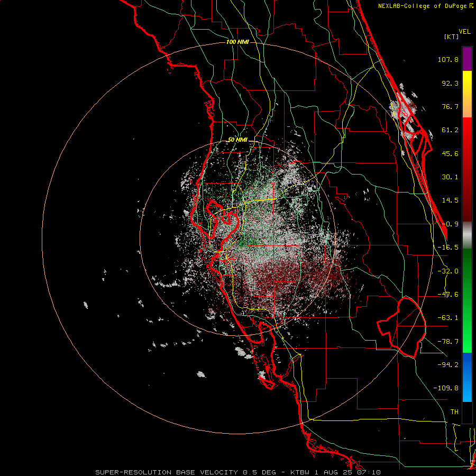
Task: Click the purple segment of the color bar
Action: [x=467, y=59]
